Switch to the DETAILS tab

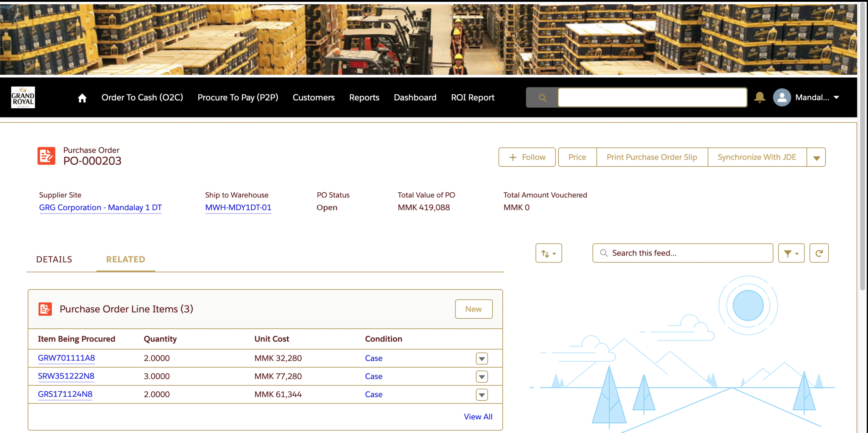[x=54, y=259]
